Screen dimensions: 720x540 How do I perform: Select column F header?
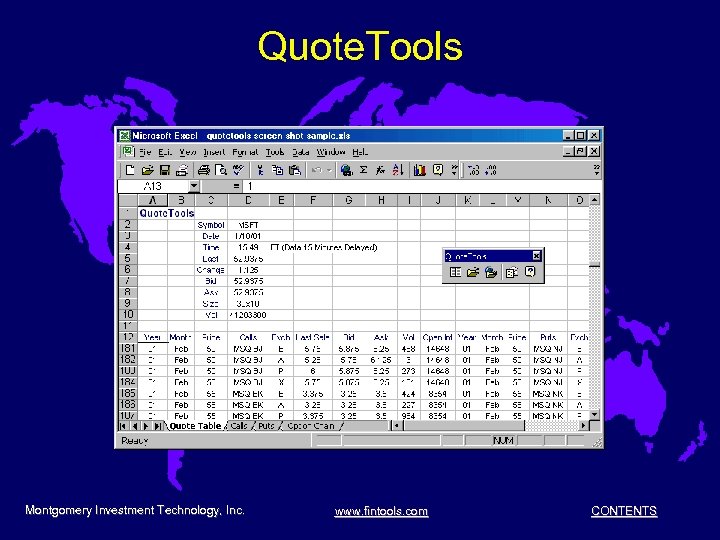[313, 200]
